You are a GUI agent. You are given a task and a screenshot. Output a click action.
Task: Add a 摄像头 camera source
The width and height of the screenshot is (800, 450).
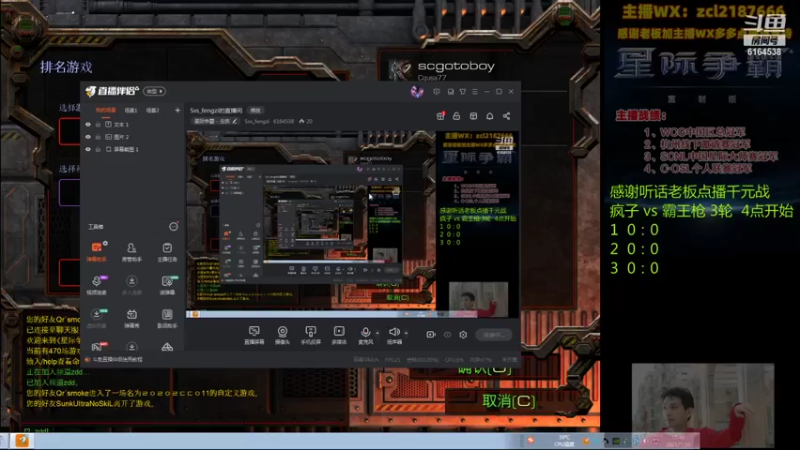282,335
